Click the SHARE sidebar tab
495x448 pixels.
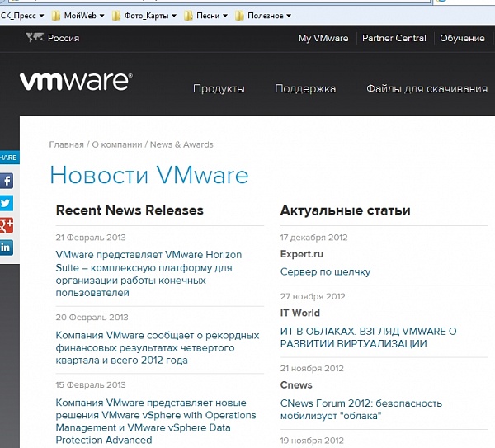click(9, 158)
